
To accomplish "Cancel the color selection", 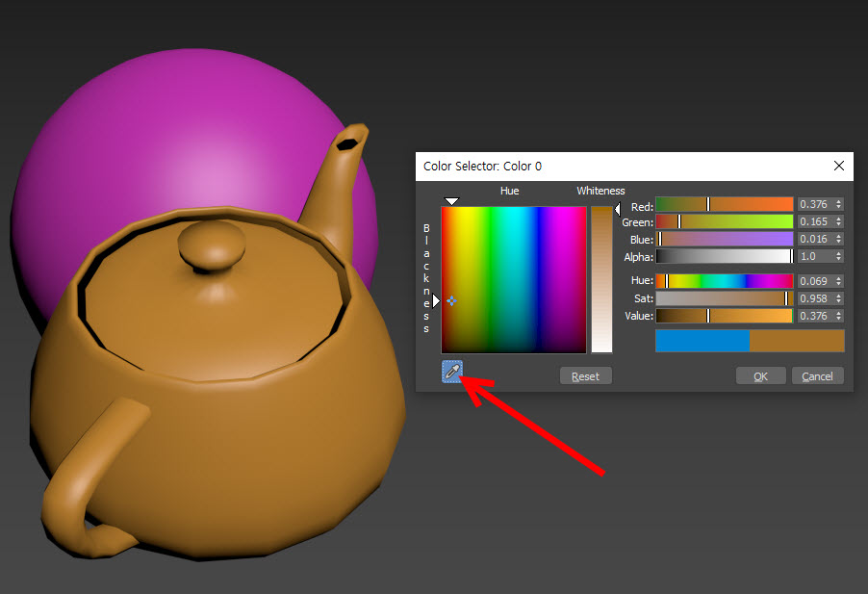I will [817, 375].
